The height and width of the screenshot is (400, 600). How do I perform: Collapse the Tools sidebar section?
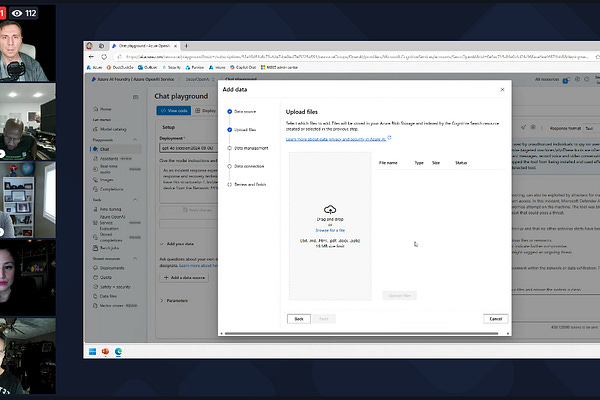135,200
